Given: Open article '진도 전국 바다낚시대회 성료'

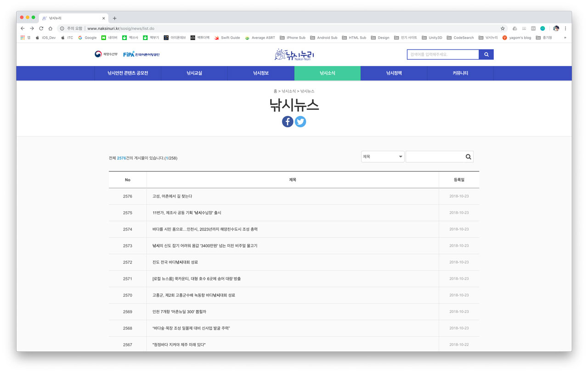Looking at the screenshot, I should (x=175, y=262).
